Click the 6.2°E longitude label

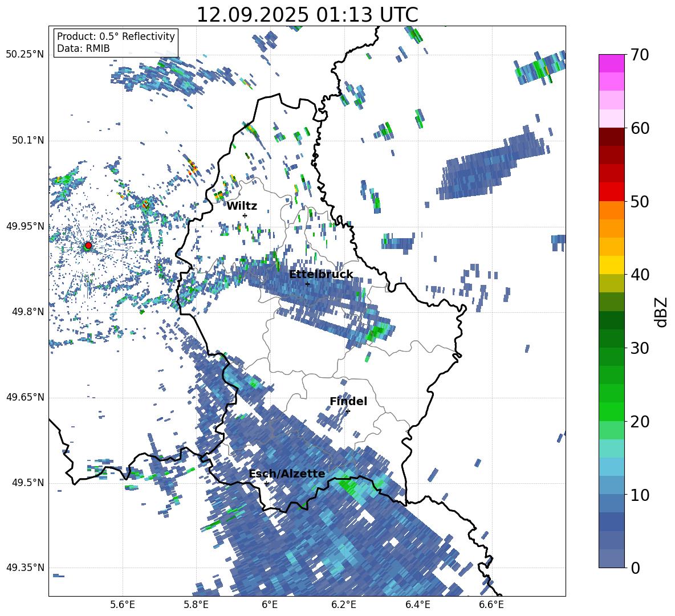click(344, 605)
